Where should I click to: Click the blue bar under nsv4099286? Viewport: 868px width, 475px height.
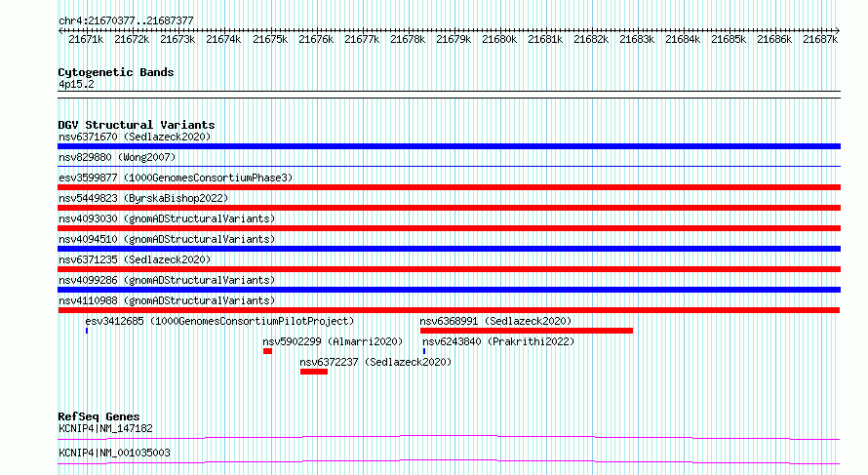(x=449, y=290)
